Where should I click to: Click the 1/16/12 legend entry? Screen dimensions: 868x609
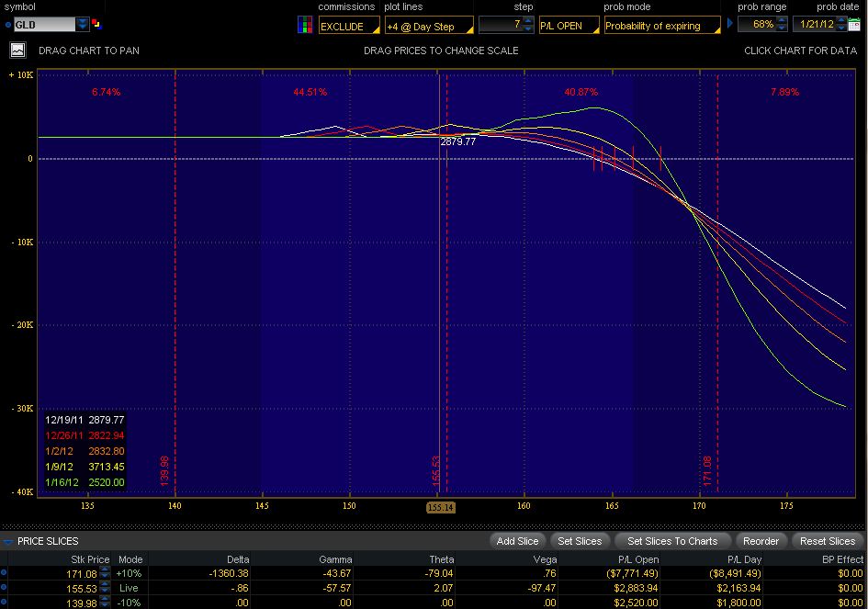pos(85,481)
